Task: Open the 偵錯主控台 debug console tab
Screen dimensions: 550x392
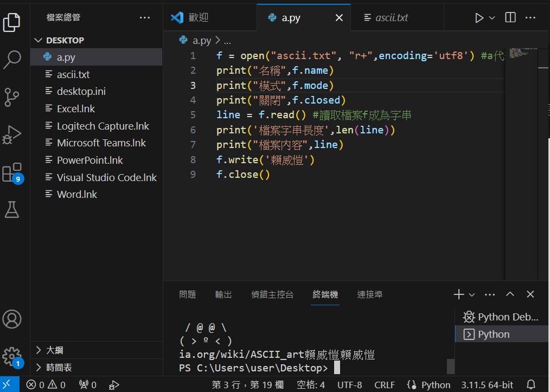Action: tap(272, 294)
